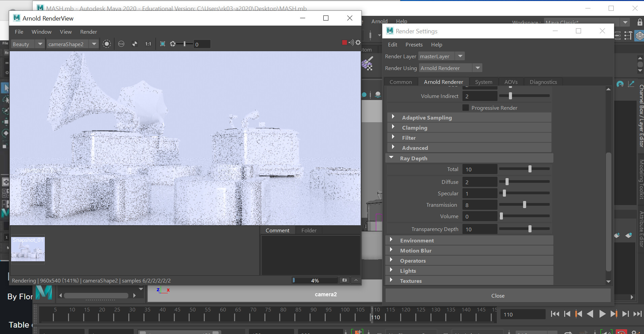Click the Close button in Render Settings

498,296
